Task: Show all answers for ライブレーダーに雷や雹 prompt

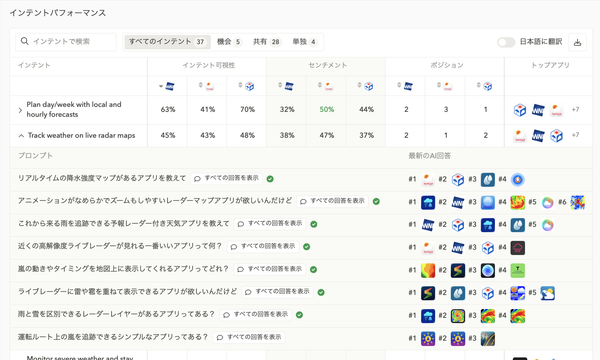Action: (277, 292)
